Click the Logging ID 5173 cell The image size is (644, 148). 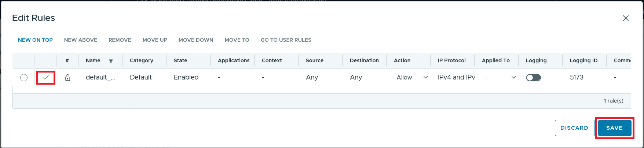[x=577, y=77]
